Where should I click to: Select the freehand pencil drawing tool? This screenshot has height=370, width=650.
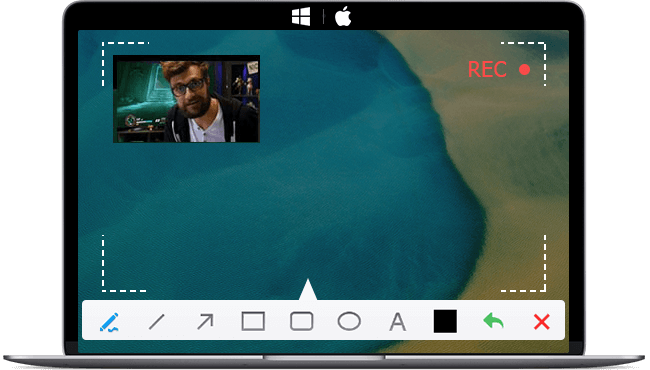tap(109, 322)
